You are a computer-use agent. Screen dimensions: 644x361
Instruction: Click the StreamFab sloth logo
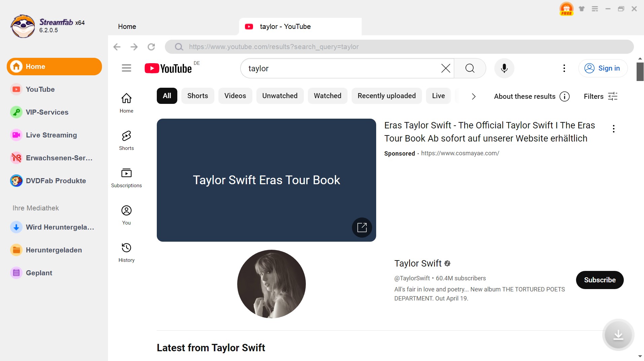tap(23, 26)
